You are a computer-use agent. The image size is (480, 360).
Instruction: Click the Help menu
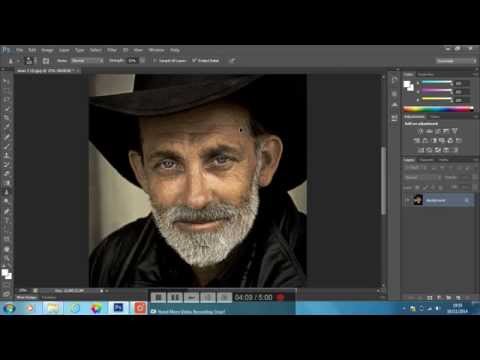click(175, 50)
